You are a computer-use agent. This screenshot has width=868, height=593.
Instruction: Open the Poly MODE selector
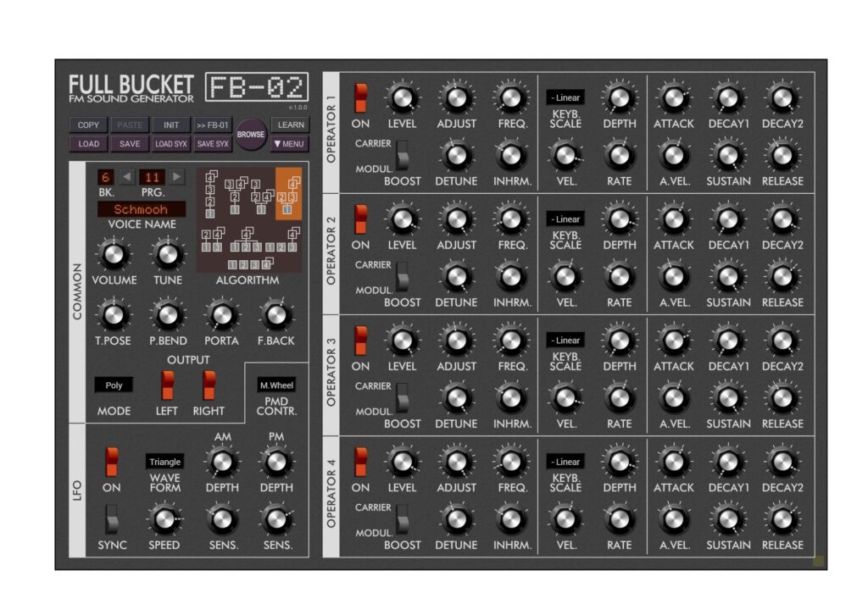(x=114, y=385)
